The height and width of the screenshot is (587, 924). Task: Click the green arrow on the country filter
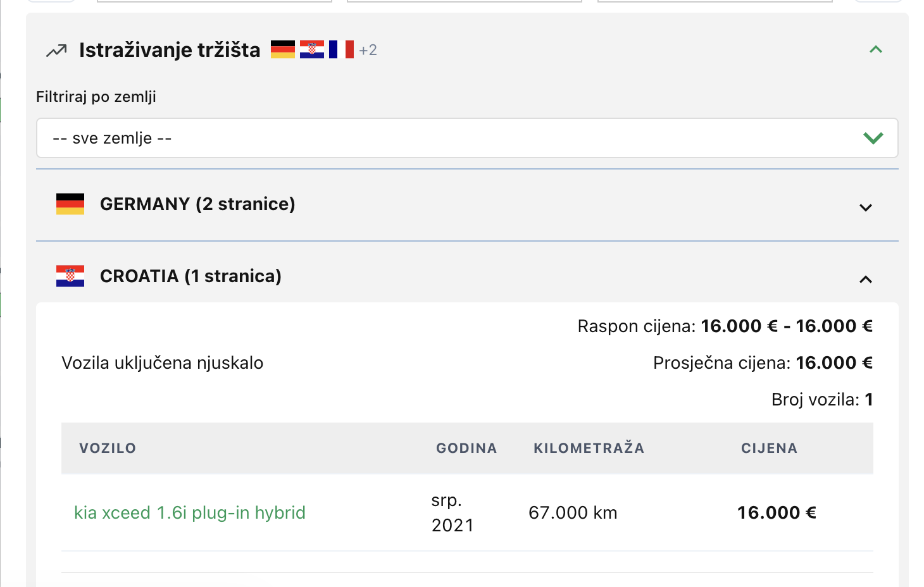pyautogui.click(x=873, y=138)
